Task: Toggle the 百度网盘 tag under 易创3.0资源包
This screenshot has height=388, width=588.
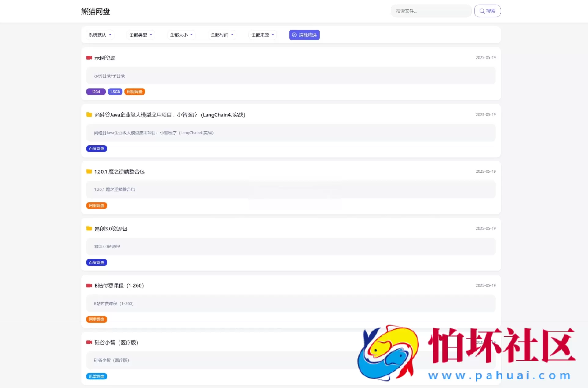Action: coord(97,262)
